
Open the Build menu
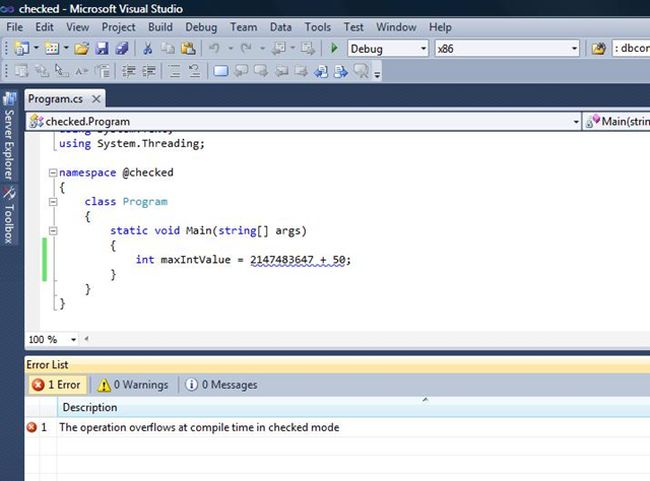[160, 27]
